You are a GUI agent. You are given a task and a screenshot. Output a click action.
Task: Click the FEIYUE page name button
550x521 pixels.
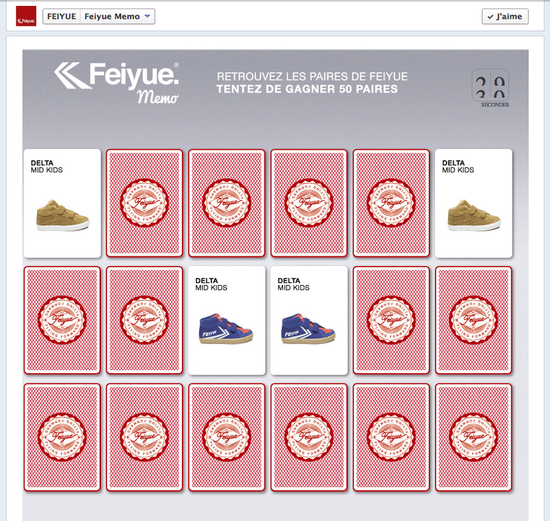[x=62, y=16]
